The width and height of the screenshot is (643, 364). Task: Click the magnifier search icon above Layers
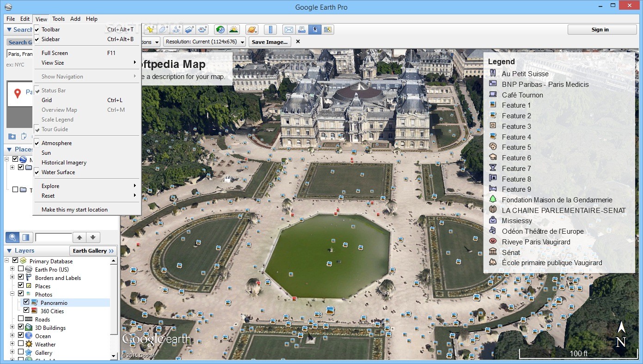(x=12, y=237)
